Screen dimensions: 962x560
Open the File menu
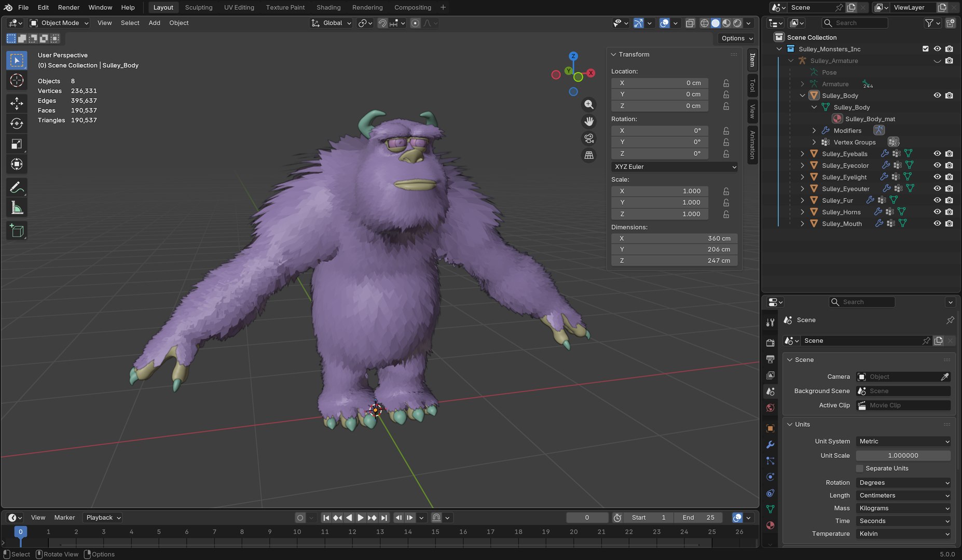(x=23, y=7)
